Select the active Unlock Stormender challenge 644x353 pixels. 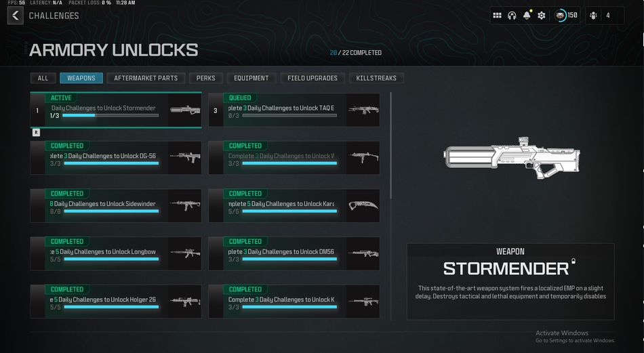116,110
